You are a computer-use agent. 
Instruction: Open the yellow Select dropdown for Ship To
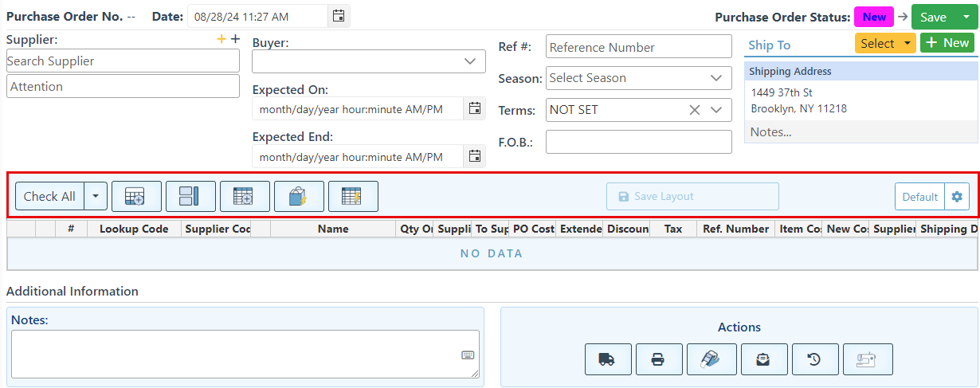[x=884, y=43]
